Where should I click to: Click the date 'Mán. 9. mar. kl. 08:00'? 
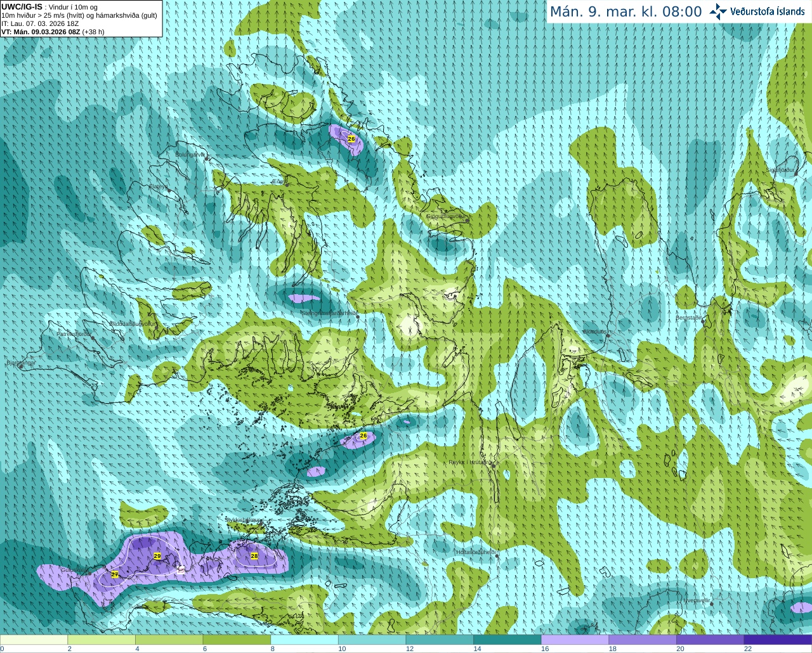pos(625,12)
